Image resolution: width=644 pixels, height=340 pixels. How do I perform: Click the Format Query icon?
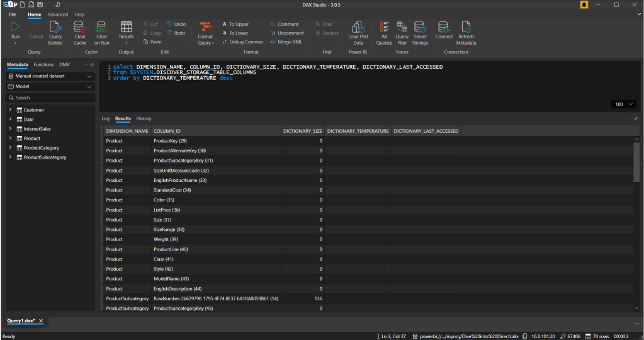click(205, 28)
